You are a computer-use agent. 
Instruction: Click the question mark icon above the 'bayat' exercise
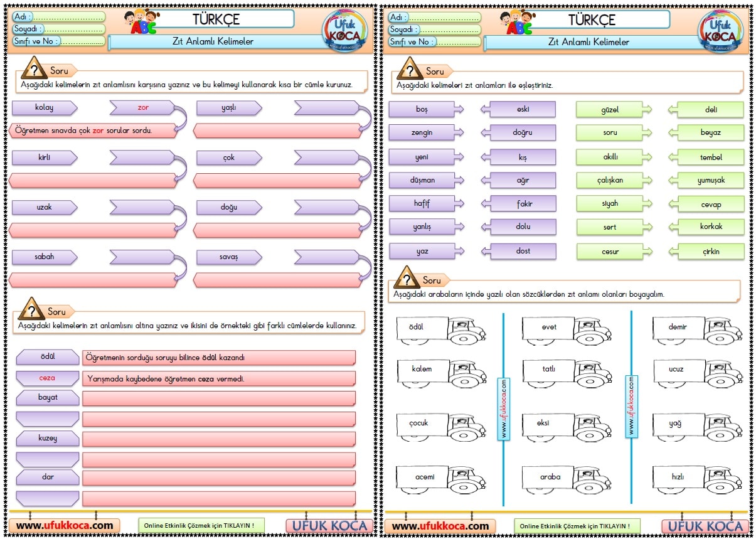click(32, 309)
